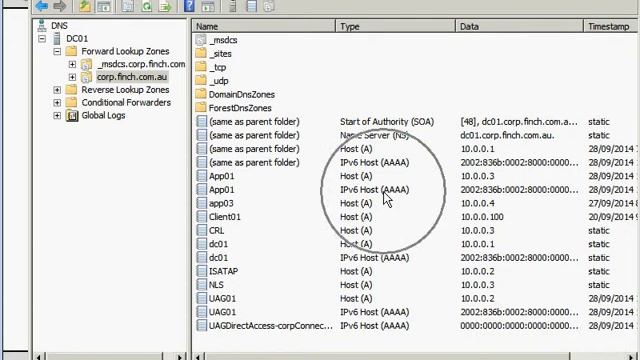Select corp.finch.com.au zone in tree

click(131, 77)
